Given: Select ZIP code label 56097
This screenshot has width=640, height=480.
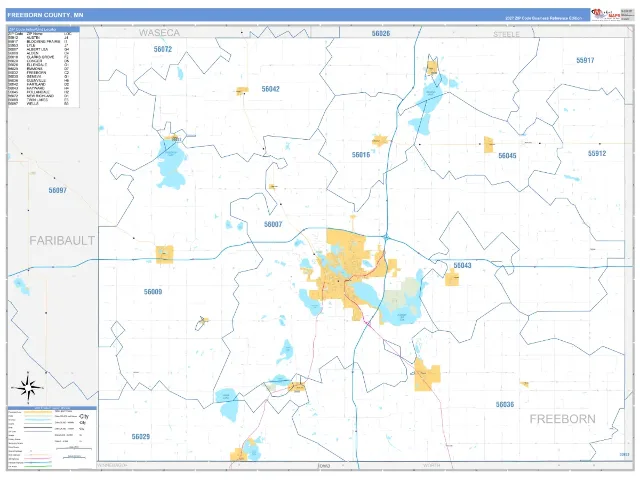Looking at the screenshot, I should [x=57, y=190].
